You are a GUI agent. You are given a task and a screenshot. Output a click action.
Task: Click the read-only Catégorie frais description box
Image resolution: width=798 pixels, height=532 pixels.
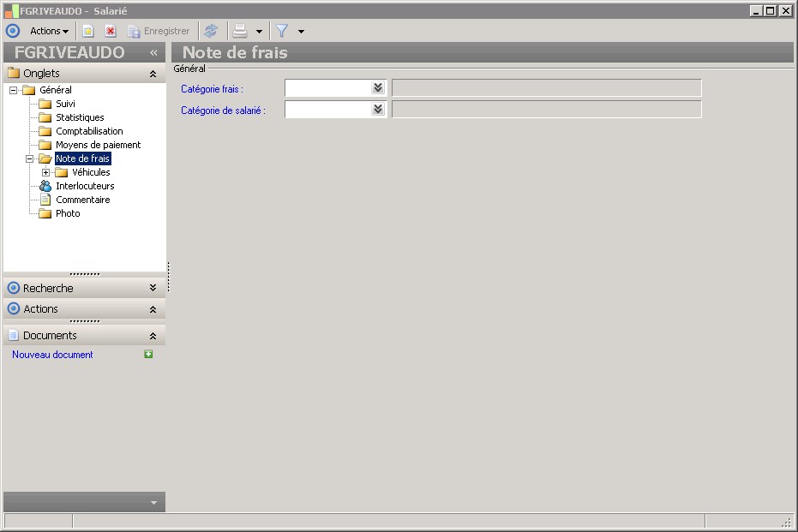(547, 88)
